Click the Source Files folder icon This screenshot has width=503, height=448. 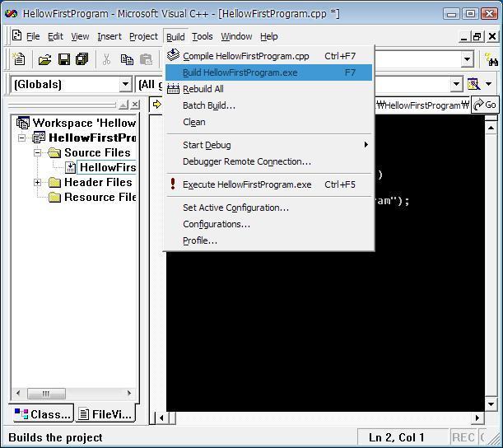54,152
